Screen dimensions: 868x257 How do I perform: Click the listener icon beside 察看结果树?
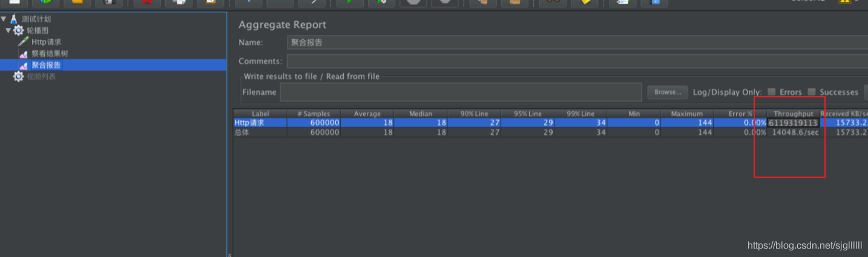tap(23, 54)
